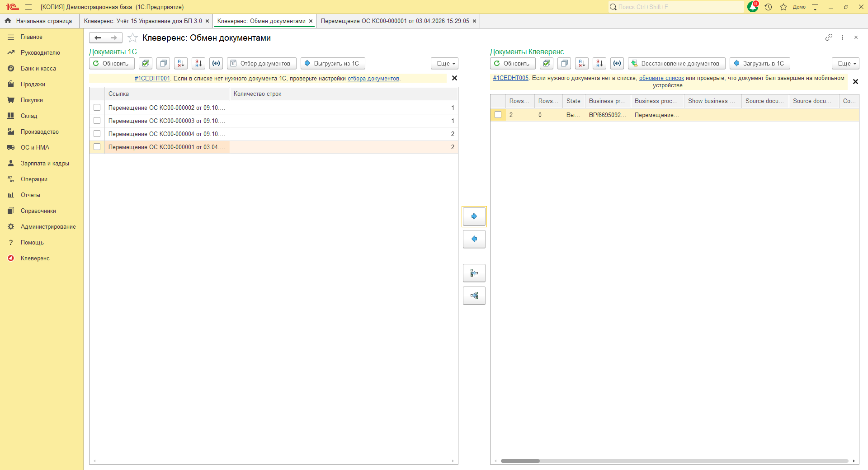Click the search field Поиск Ctrl+Shift+F
The width and height of the screenshot is (868, 470).
[676, 7]
